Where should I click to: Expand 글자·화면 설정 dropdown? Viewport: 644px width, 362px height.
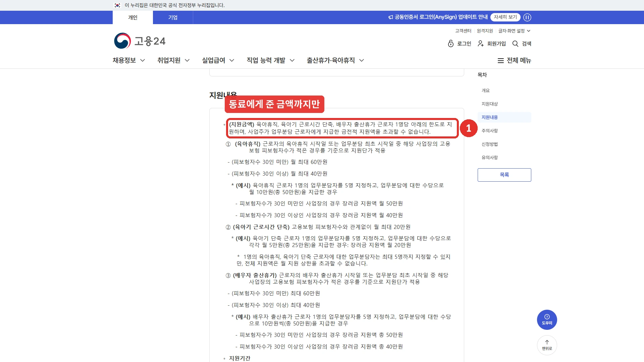click(x=514, y=31)
